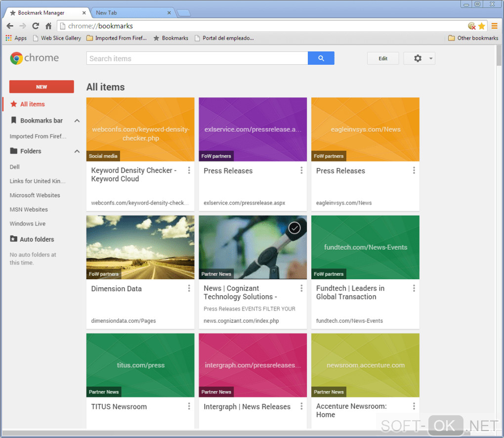Viewport: 504px width, 438px height.
Task: Open the Windows Live folder
Action: click(x=27, y=223)
